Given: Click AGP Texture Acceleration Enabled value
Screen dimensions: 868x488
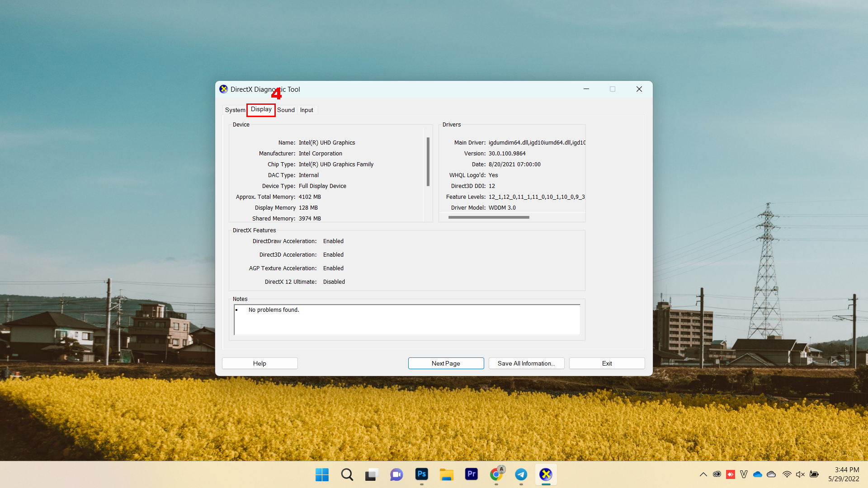Looking at the screenshot, I should coord(333,268).
